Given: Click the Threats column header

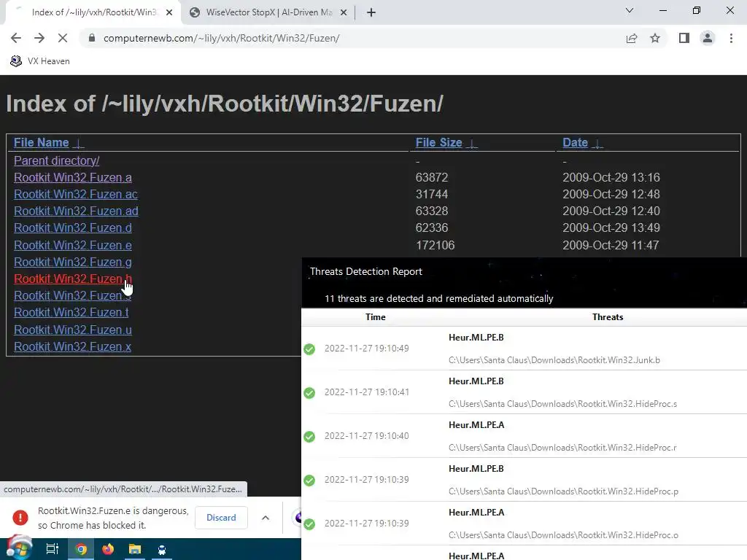Looking at the screenshot, I should (608, 317).
